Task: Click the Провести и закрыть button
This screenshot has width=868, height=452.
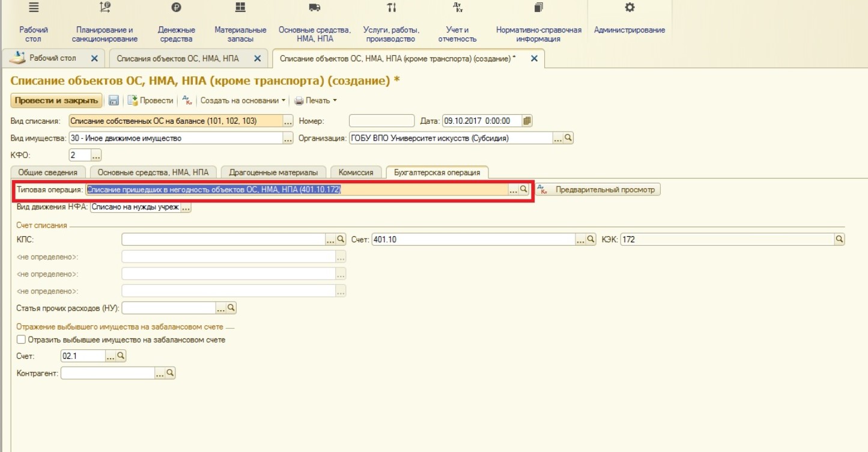Action: [56, 100]
